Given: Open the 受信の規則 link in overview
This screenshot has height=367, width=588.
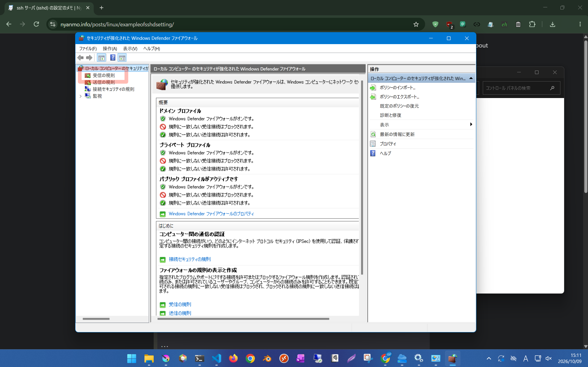Looking at the screenshot, I should click(x=180, y=305).
